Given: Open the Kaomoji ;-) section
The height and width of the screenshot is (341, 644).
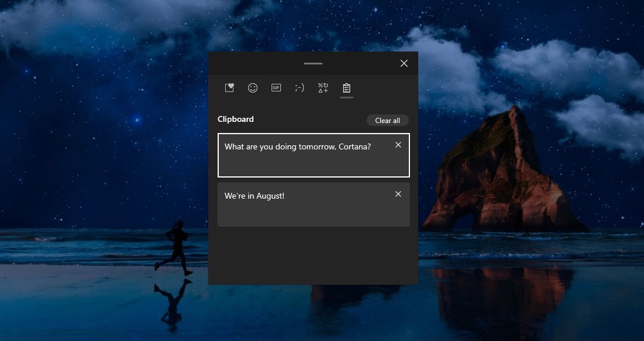Looking at the screenshot, I should click(300, 87).
